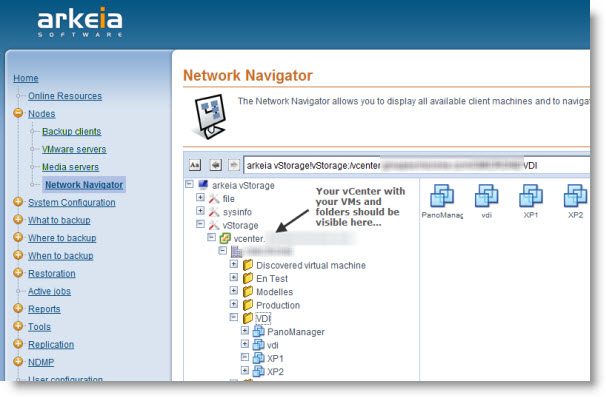Screen dimensions: 606x397
Task: Expand the Tools sidebar section
Action: (x=18, y=326)
